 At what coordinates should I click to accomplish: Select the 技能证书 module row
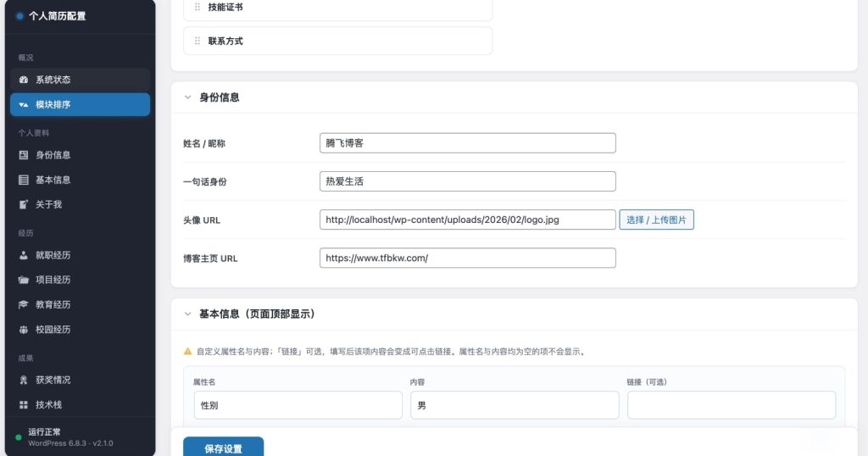click(x=337, y=8)
